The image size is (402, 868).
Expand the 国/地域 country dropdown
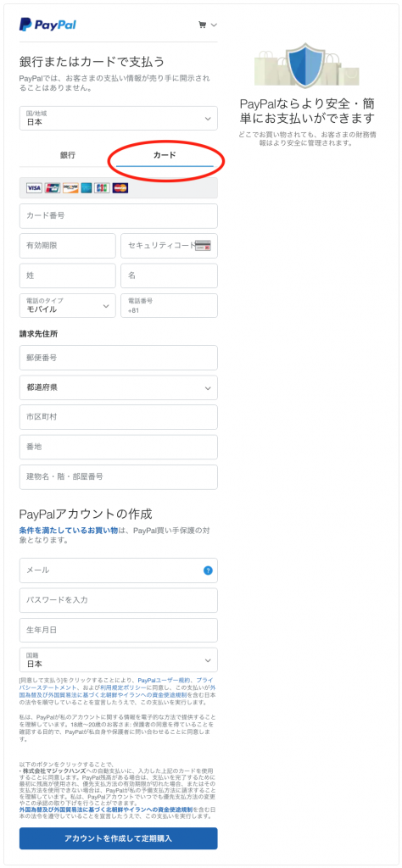click(119, 119)
